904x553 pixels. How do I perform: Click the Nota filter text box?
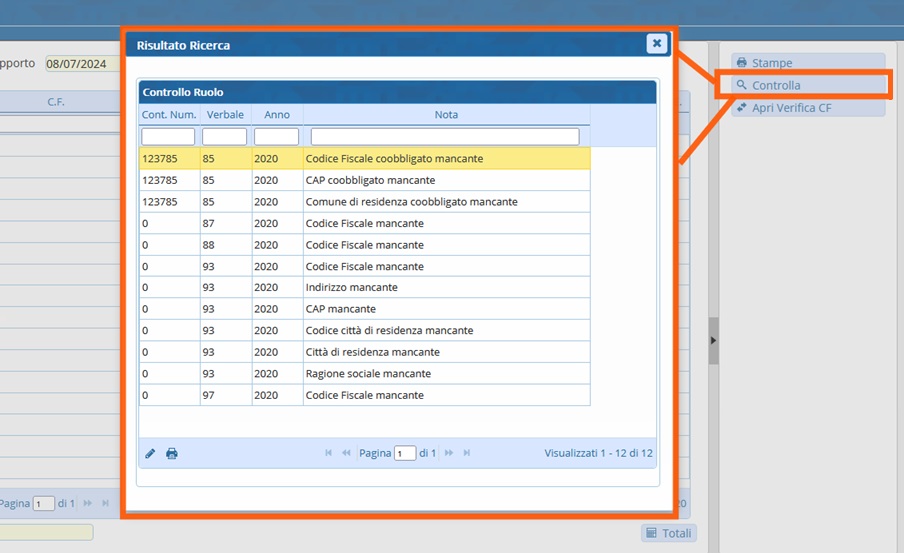point(445,136)
